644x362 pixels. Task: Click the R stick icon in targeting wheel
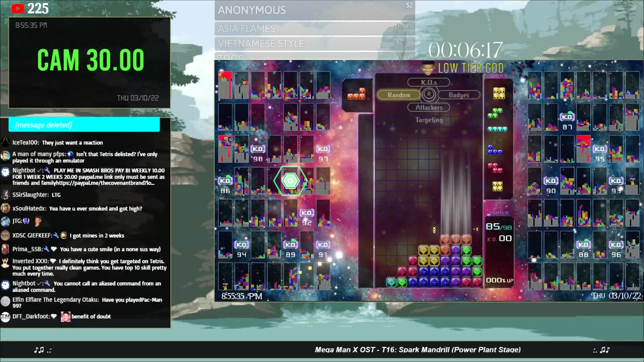point(429,94)
